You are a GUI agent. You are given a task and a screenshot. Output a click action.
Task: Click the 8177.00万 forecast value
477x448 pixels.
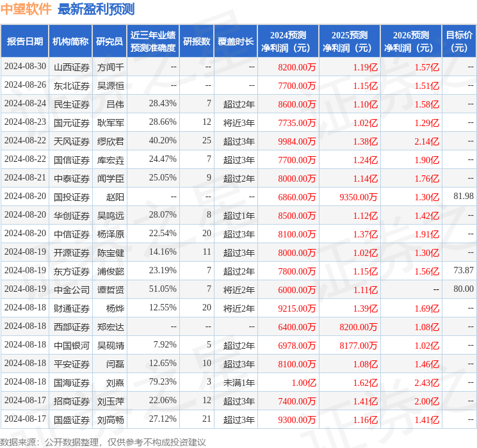359,346
